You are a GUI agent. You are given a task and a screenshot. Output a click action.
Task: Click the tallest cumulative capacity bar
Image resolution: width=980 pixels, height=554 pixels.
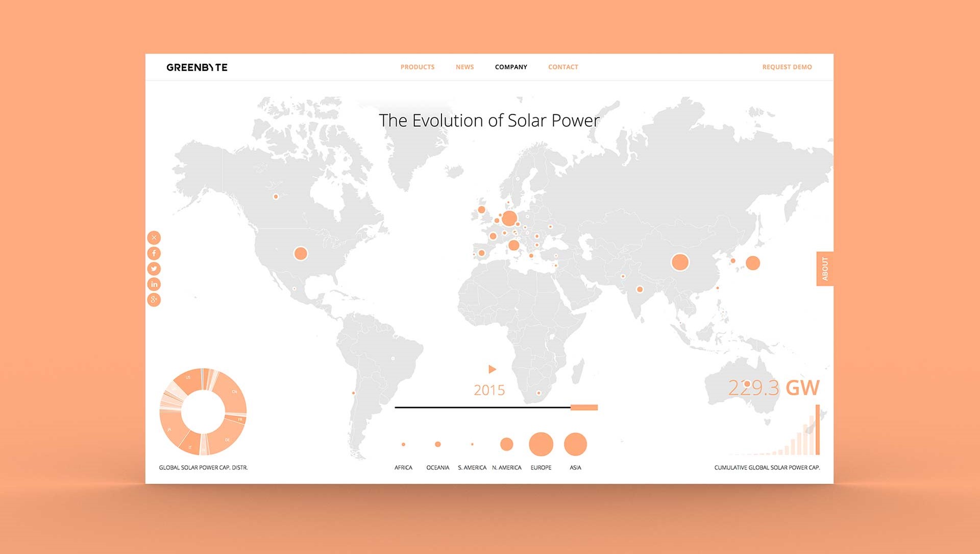click(818, 429)
